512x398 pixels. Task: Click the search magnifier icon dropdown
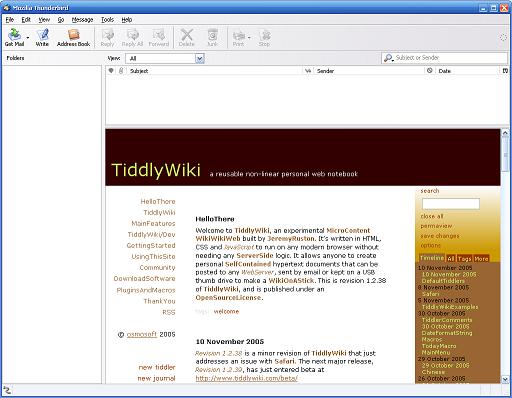click(389, 58)
